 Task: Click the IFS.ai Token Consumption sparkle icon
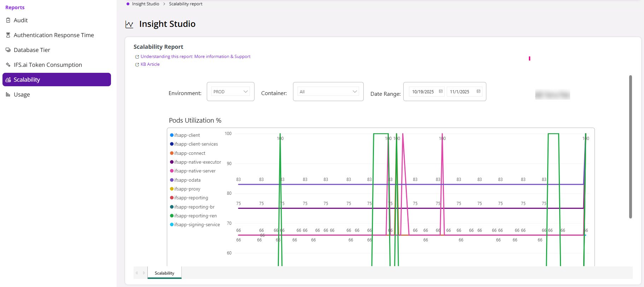click(x=8, y=65)
